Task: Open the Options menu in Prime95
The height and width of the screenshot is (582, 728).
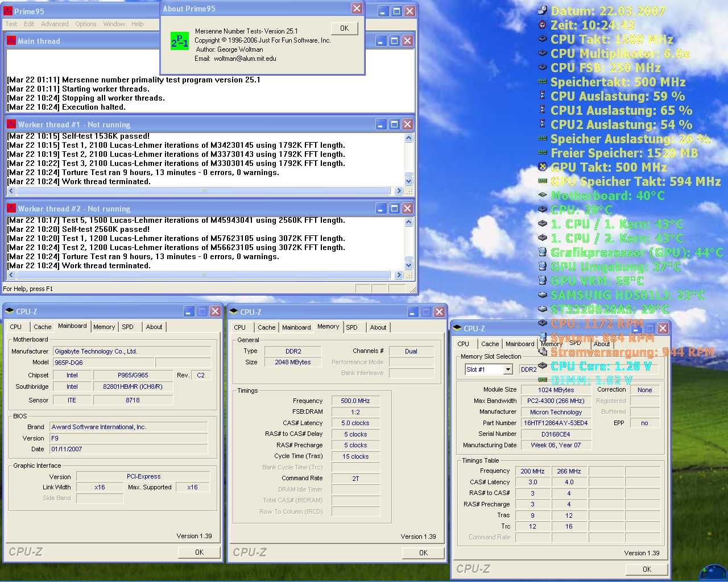Action: click(x=86, y=24)
